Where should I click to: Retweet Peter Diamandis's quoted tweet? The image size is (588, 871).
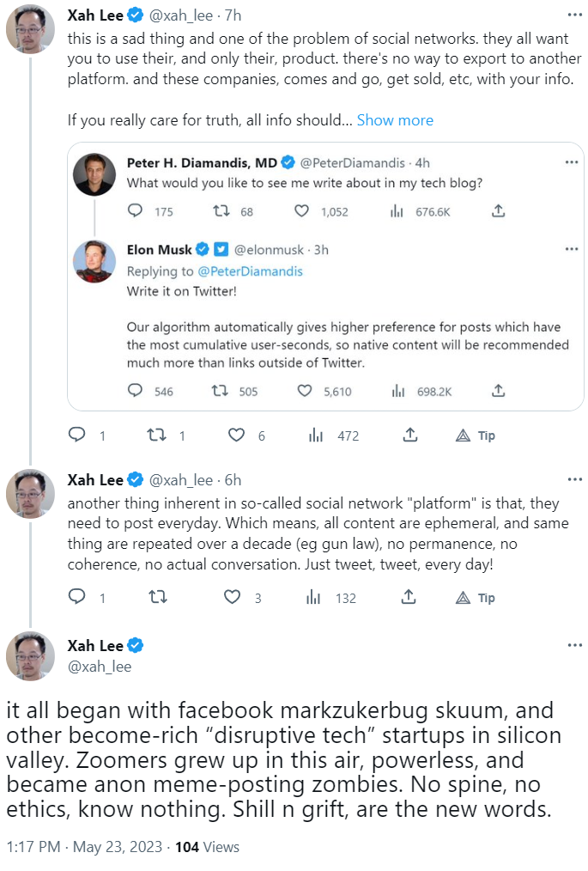220,211
